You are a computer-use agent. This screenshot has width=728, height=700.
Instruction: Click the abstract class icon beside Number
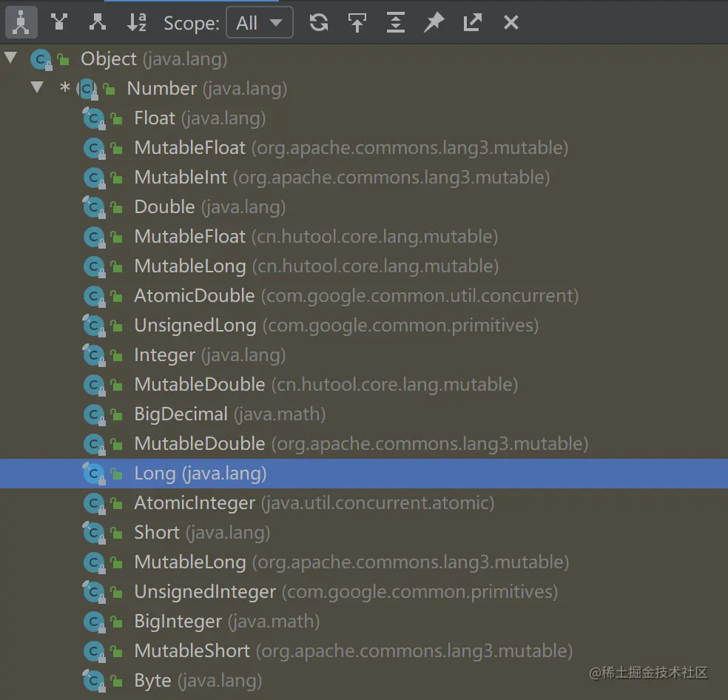click(87, 89)
